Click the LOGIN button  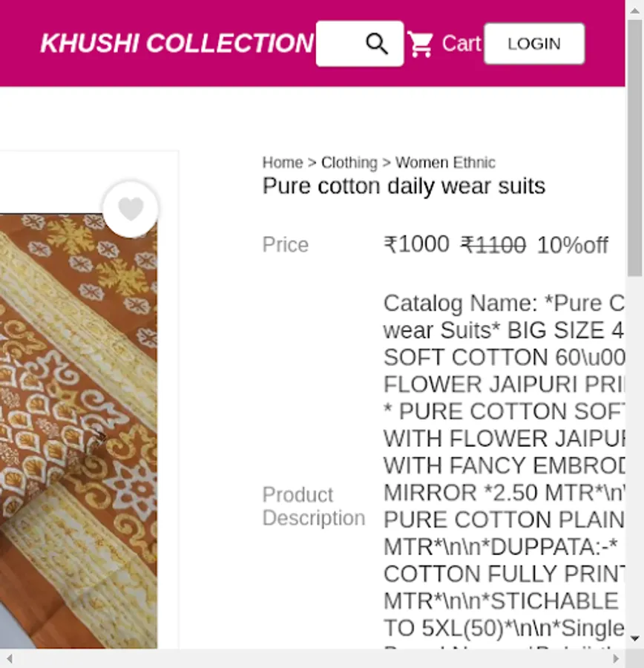click(x=534, y=44)
